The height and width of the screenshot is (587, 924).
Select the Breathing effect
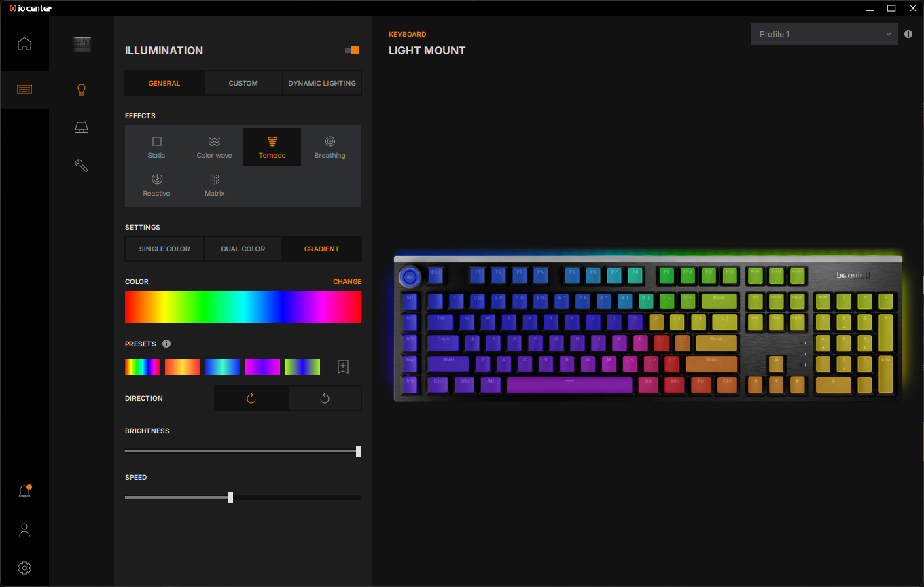[x=330, y=147]
